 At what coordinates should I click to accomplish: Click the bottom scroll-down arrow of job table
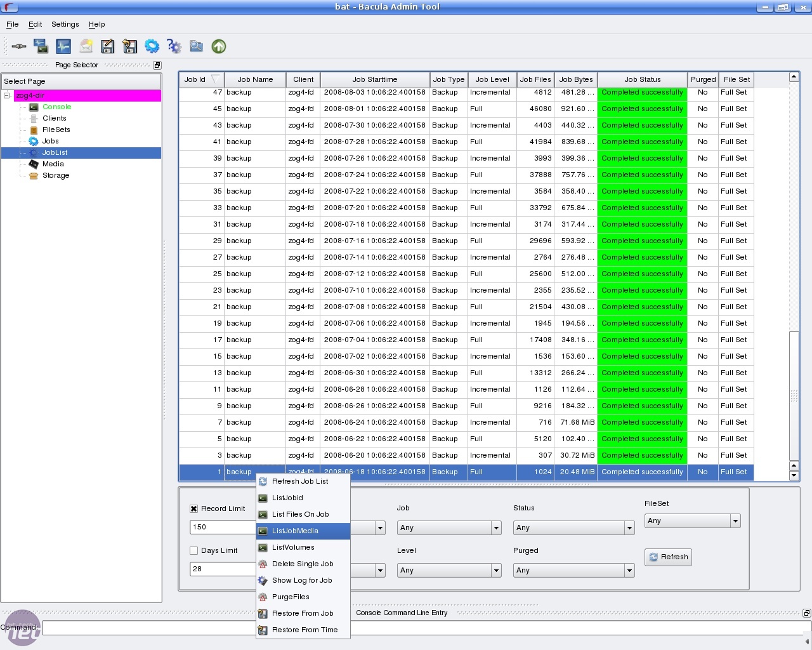794,475
